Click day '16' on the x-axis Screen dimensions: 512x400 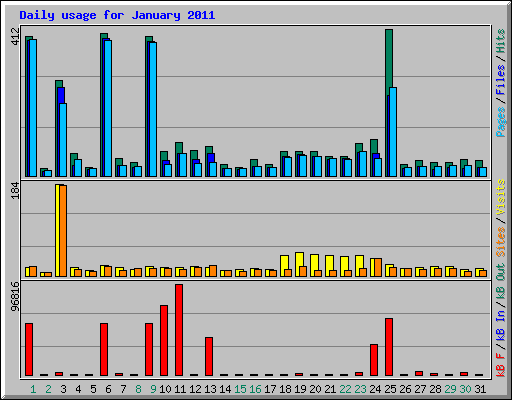click(255, 389)
